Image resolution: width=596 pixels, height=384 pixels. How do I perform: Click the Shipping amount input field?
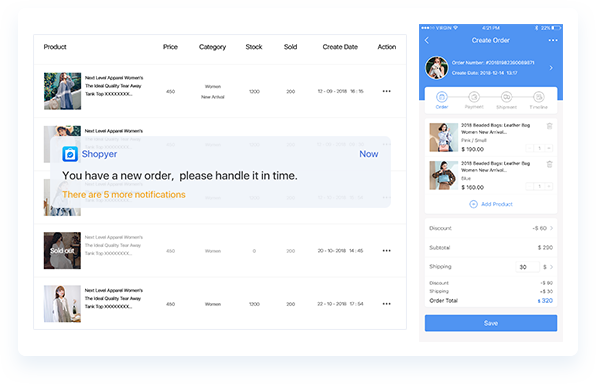pos(527,267)
